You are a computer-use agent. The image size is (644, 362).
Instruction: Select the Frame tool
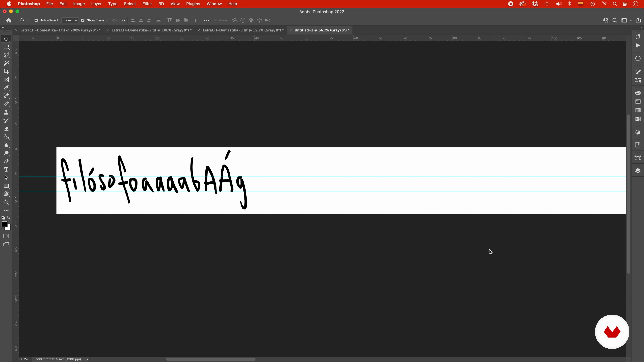(6, 80)
